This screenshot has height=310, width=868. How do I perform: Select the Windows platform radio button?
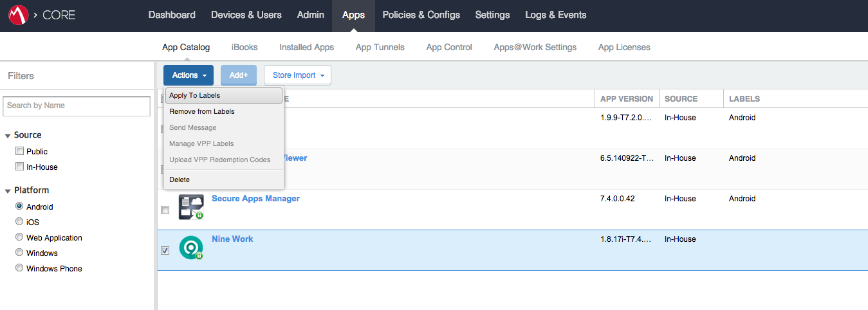point(20,253)
